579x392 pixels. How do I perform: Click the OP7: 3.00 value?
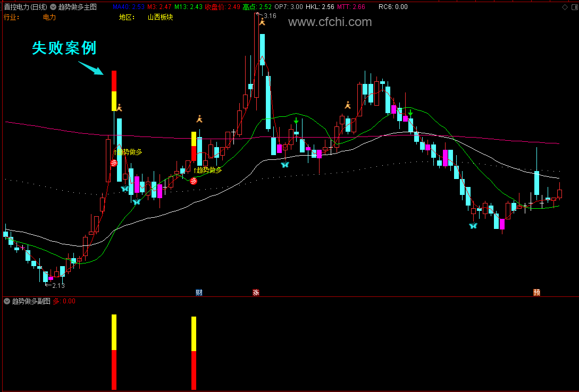point(289,7)
